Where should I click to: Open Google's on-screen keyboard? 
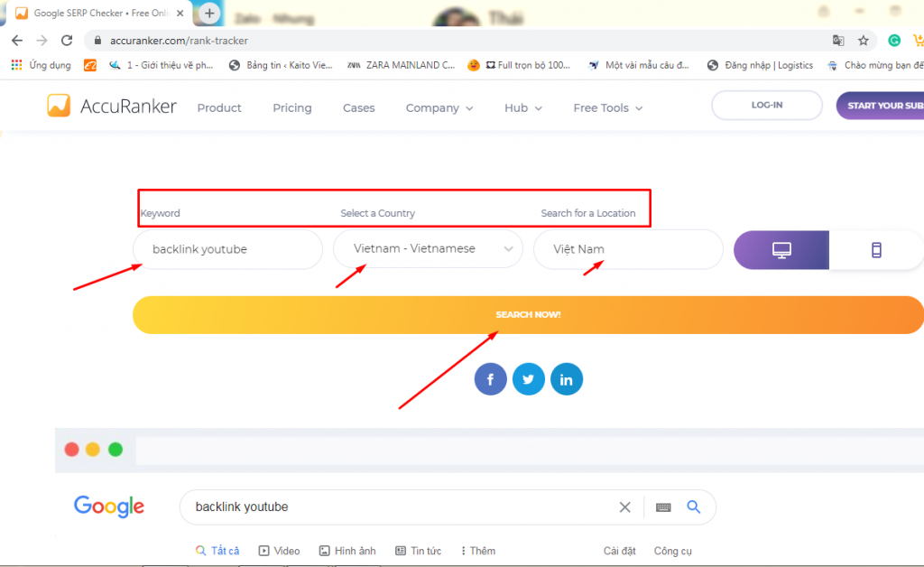click(663, 507)
